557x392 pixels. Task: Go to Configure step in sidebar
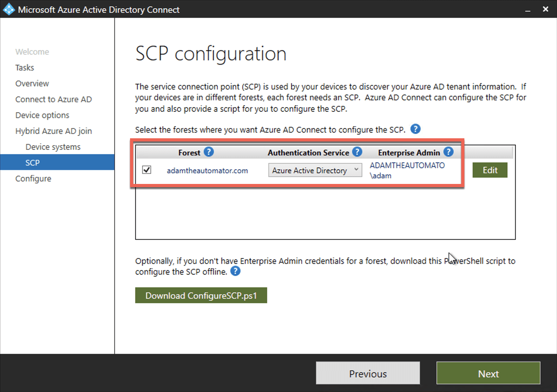click(x=33, y=179)
